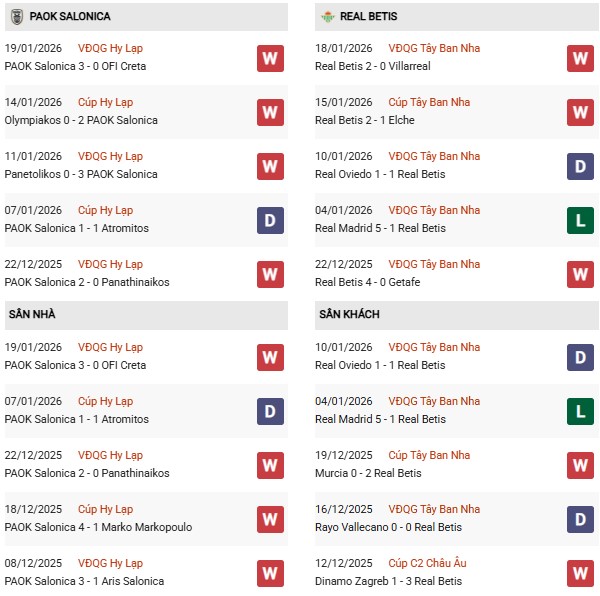Open the Real Betis 4 - 0 Getafe match
This screenshot has width=600, height=596.
pyautogui.click(x=368, y=282)
